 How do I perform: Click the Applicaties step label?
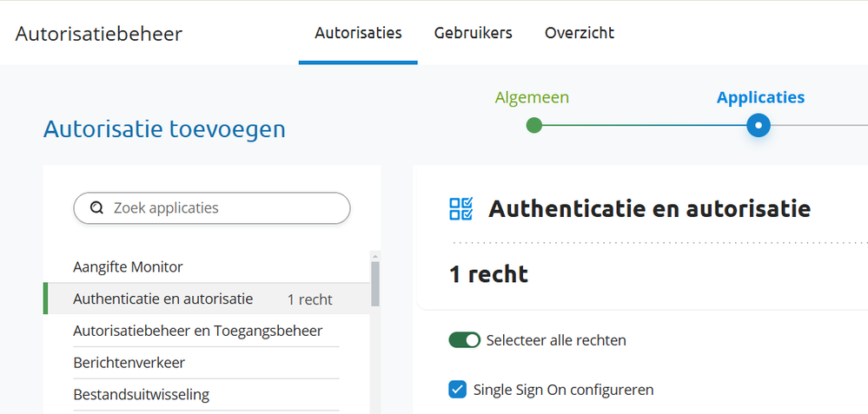tap(760, 97)
